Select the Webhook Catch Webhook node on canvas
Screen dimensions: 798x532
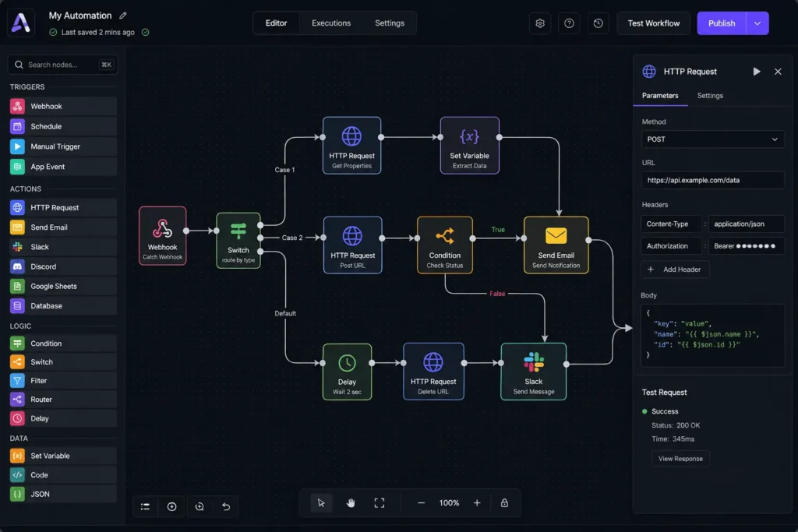point(162,236)
